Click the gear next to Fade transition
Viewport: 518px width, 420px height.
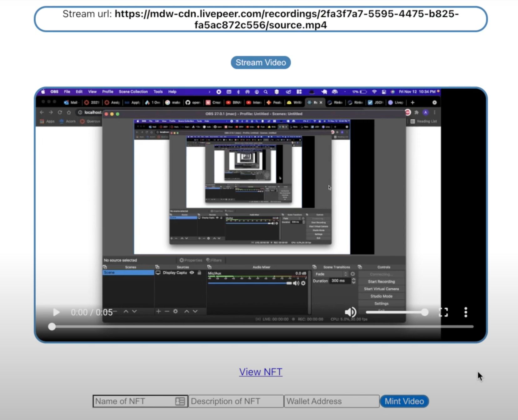(x=353, y=274)
